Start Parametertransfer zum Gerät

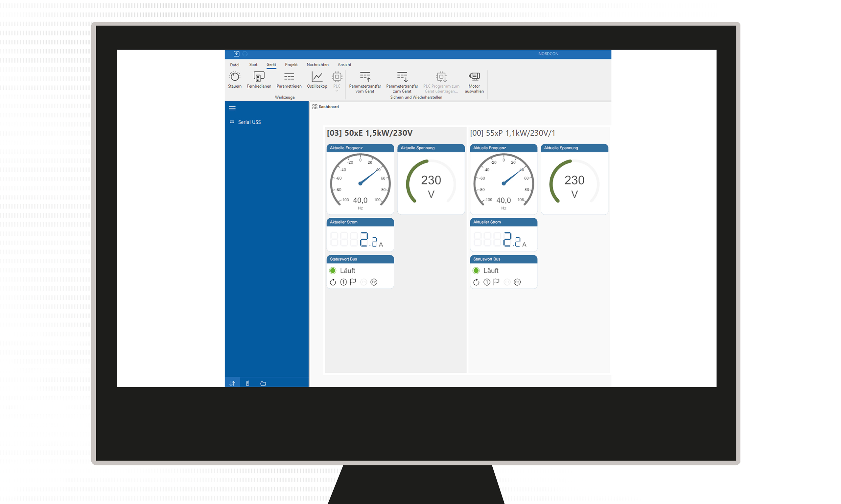coord(402,82)
